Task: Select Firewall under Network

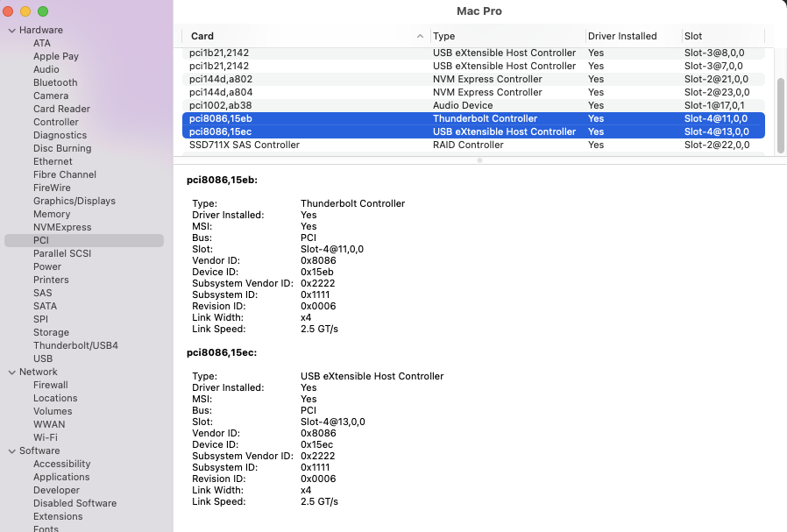Action: [x=51, y=385]
